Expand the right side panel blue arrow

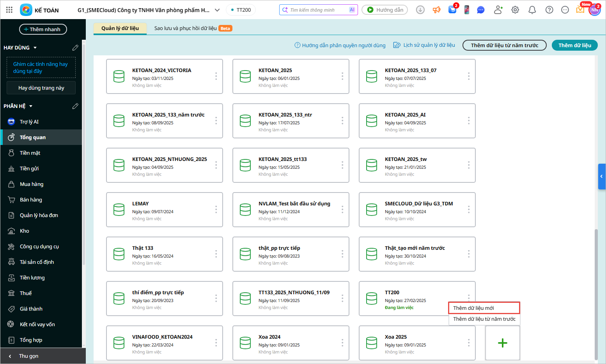(x=601, y=177)
